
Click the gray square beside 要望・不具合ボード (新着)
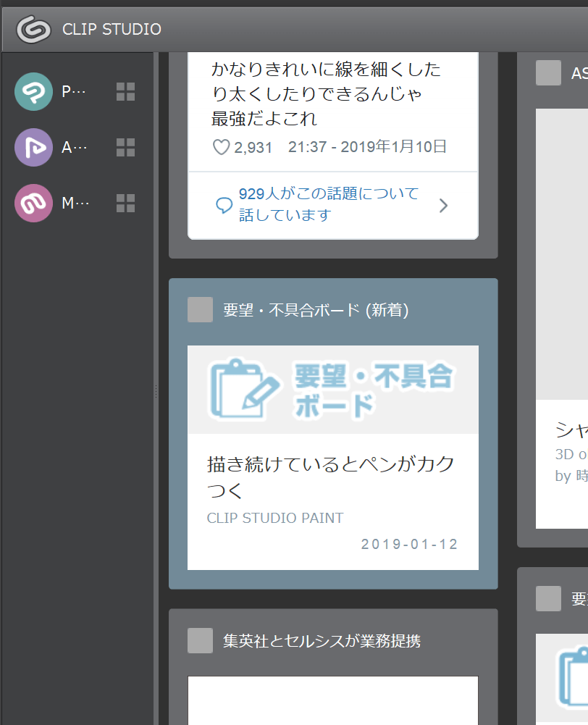tap(200, 310)
